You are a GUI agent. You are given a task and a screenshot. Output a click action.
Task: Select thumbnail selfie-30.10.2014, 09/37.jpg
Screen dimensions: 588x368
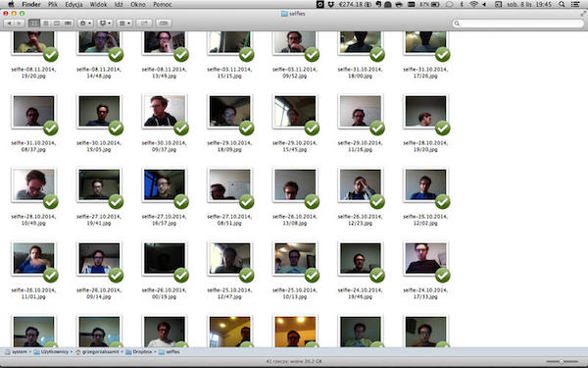tap(164, 111)
